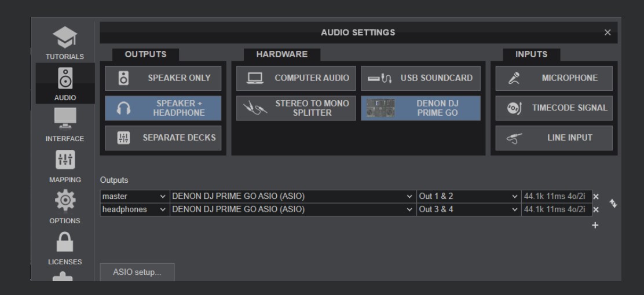Remove the master output row
Image resolution: width=644 pixels, height=295 pixels.
tap(595, 197)
